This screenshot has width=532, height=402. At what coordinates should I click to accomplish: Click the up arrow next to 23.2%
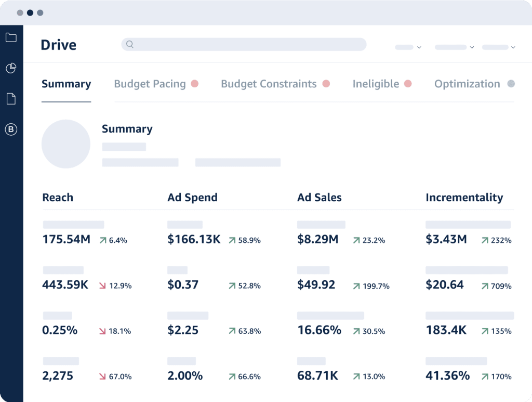tap(356, 240)
